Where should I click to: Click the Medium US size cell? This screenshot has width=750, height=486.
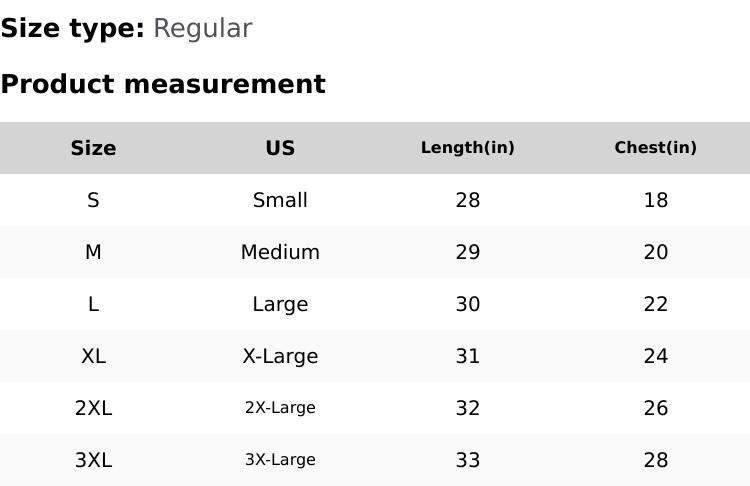coord(280,252)
